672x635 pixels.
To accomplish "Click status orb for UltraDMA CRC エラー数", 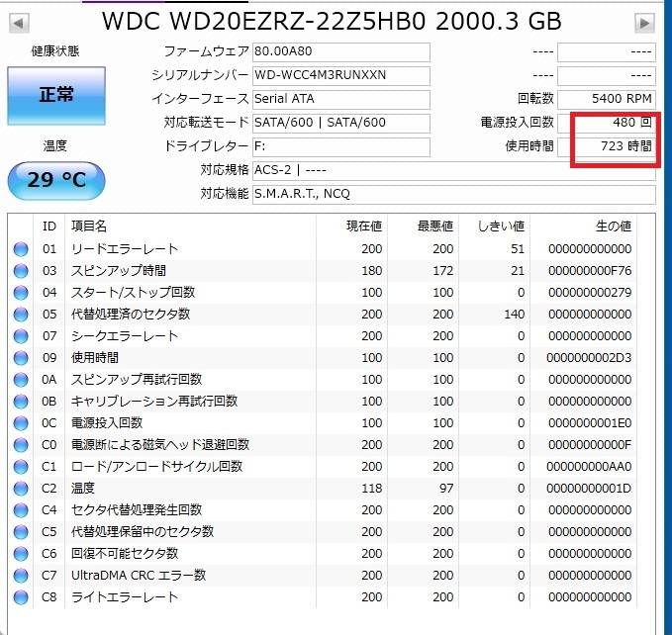I will pyautogui.click(x=21, y=576).
